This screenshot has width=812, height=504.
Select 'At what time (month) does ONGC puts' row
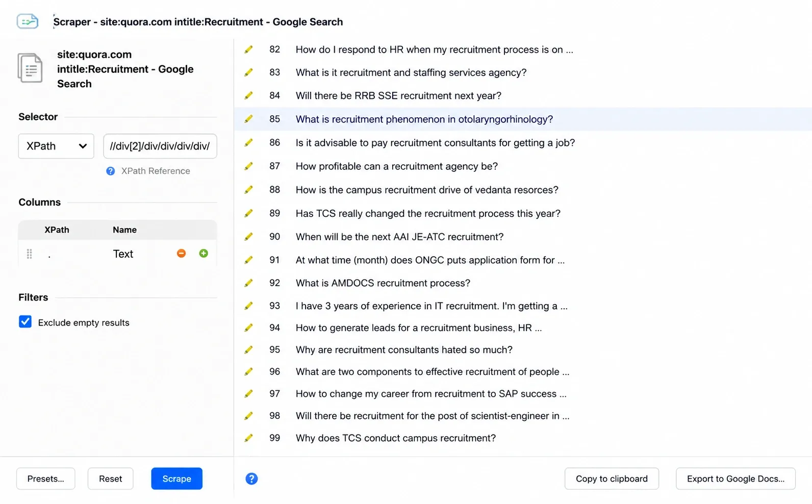pos(523,260)
